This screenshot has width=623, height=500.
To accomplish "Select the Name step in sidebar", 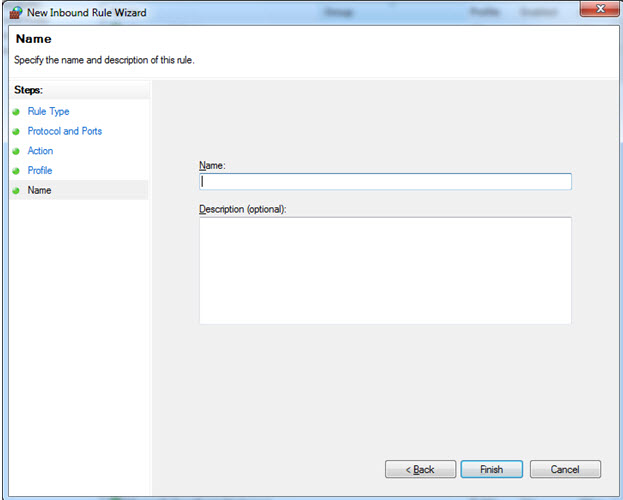I will [39, 190].
